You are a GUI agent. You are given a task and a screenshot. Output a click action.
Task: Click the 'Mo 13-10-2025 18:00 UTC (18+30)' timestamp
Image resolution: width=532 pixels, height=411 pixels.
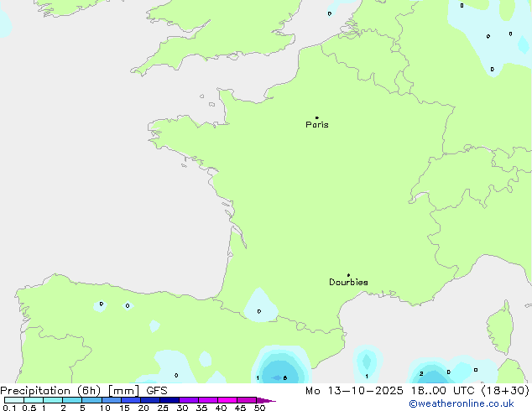417,391
